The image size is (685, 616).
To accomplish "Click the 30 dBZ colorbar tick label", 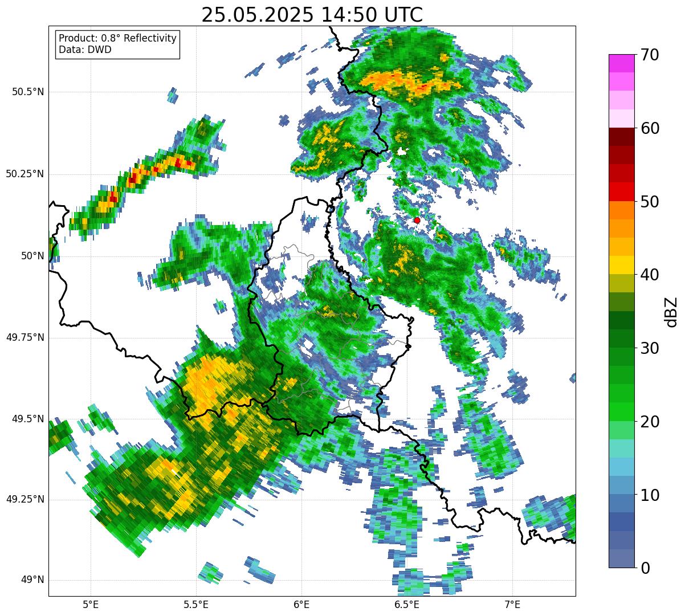I will coord(650,348).
